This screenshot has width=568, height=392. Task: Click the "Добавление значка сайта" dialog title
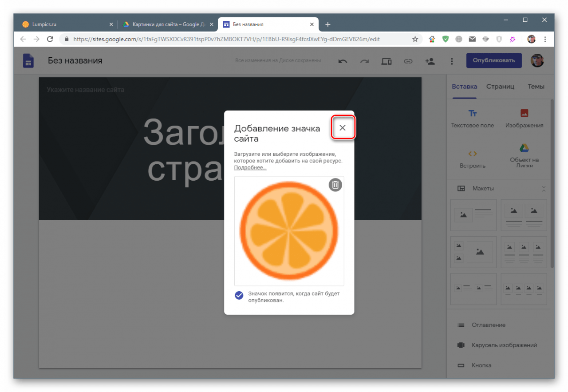pyautogui.click(x=277, y=134)
